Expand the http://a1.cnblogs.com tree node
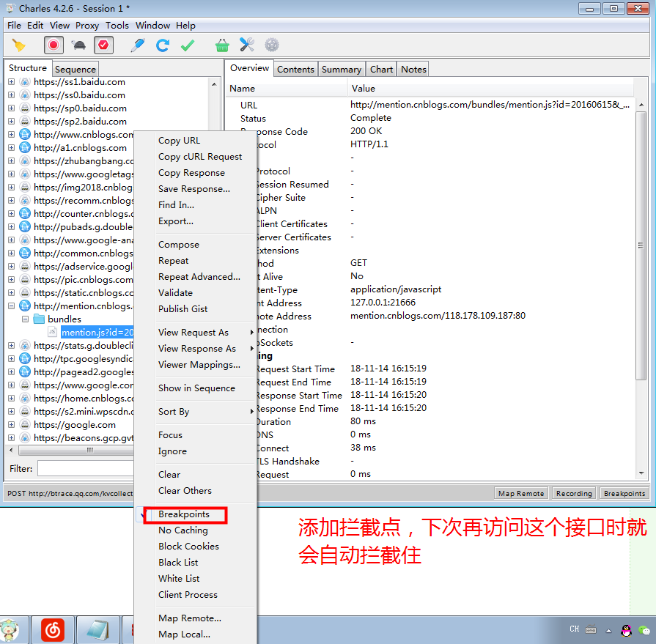Screen dimensions: 656x644 [x=11, y=147]
